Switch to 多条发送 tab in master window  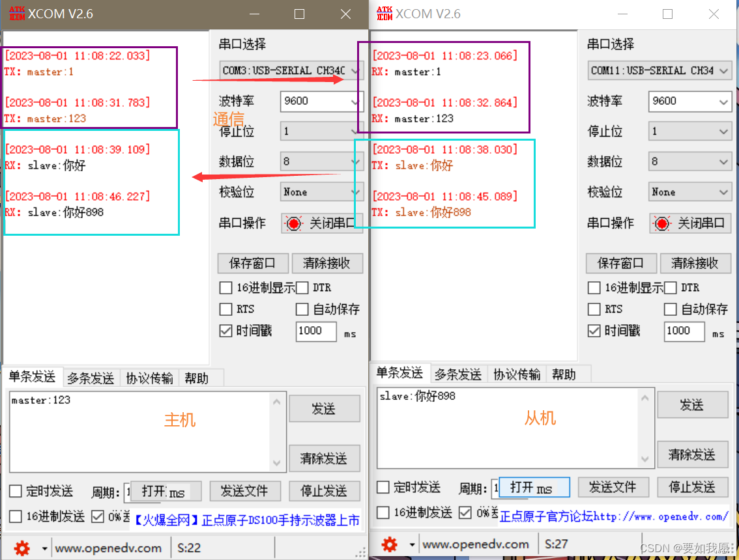(91, 378)
